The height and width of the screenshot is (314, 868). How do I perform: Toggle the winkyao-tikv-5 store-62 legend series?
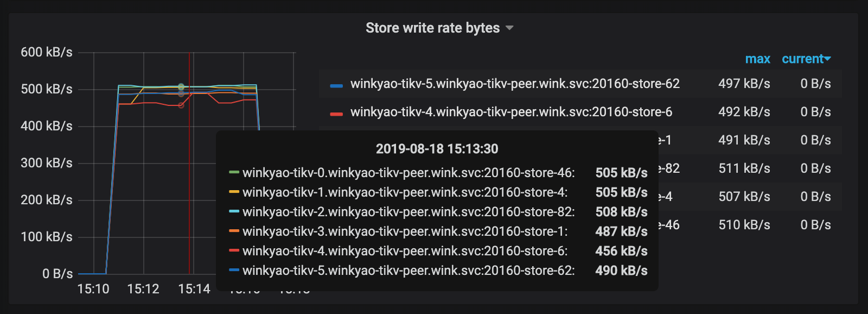(x=514, y=84)
